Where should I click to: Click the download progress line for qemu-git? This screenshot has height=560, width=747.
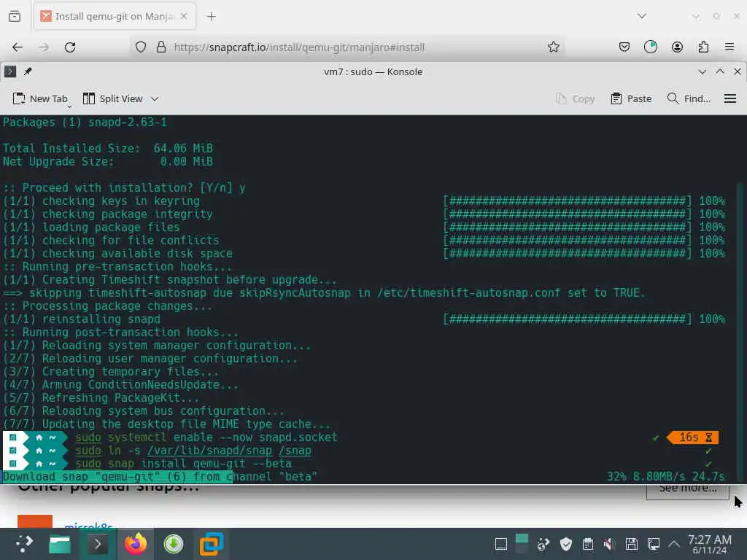point(363,477)
